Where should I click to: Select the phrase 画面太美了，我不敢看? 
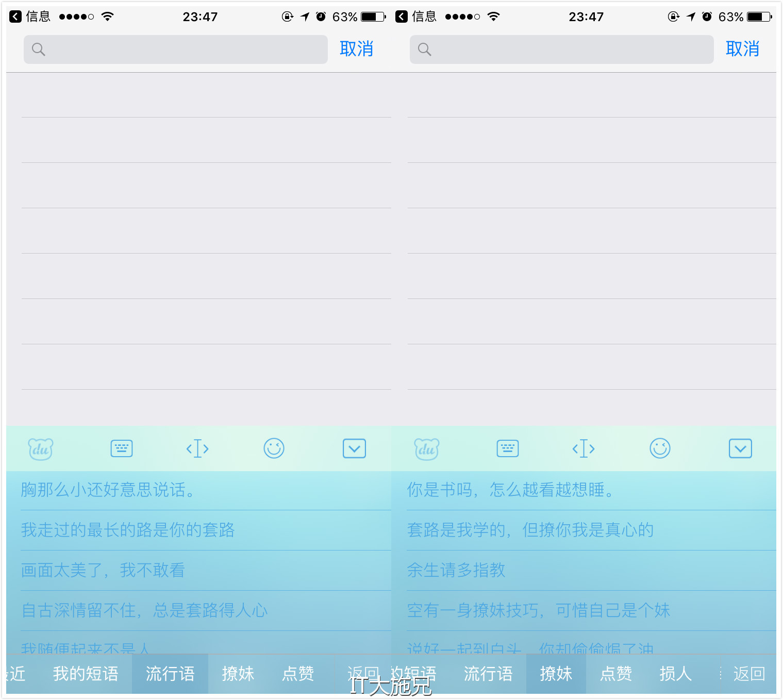tap(103, 570)
